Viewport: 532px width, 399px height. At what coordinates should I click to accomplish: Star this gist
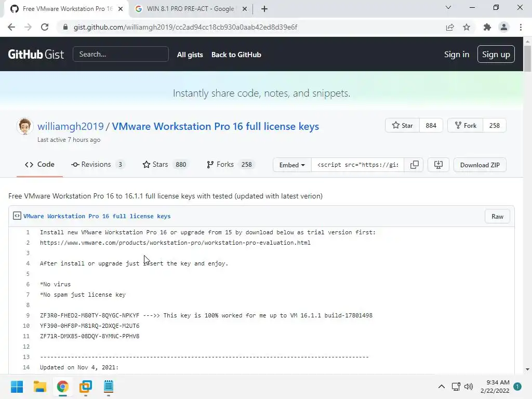click(403, 126)
